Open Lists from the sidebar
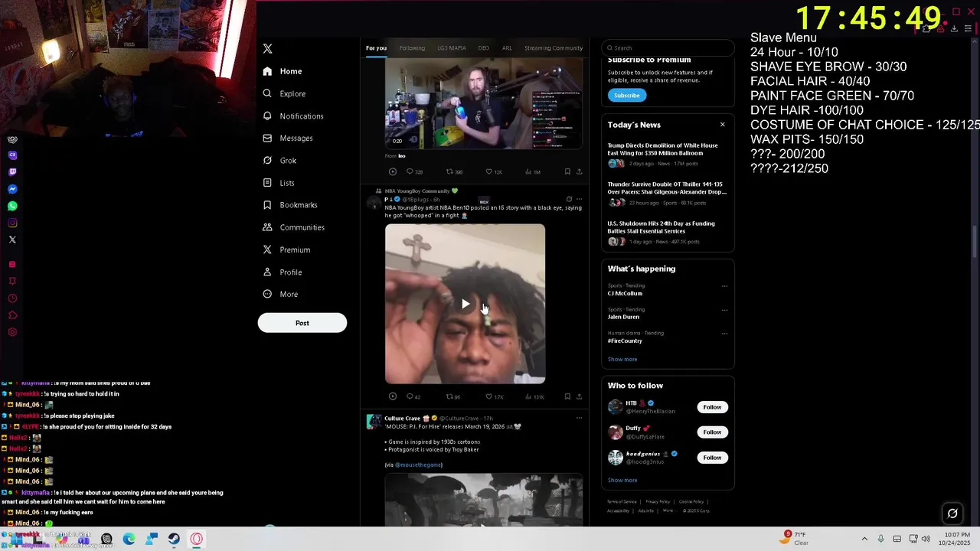Screen dimensions: 980x551 click(279, 182)
